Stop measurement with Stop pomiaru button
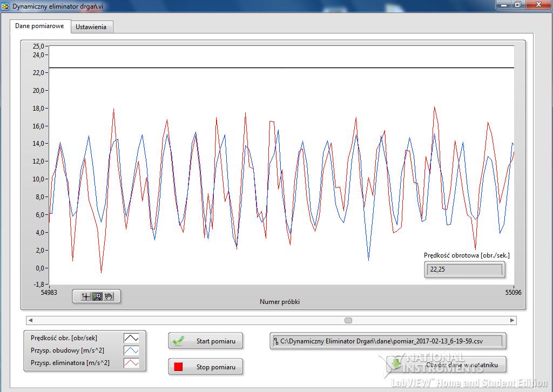The height and width of the screenshot is (392, 553). coord(206,367)
